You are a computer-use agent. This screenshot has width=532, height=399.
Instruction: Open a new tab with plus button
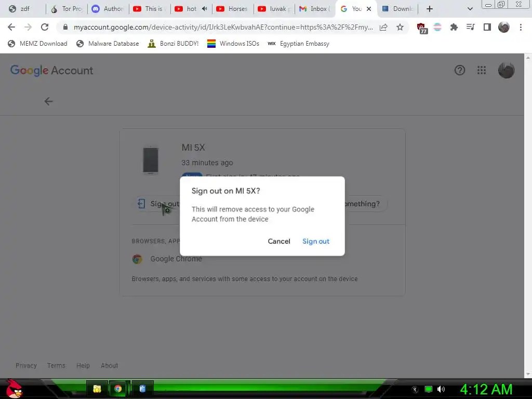click(x=430, y=9)
